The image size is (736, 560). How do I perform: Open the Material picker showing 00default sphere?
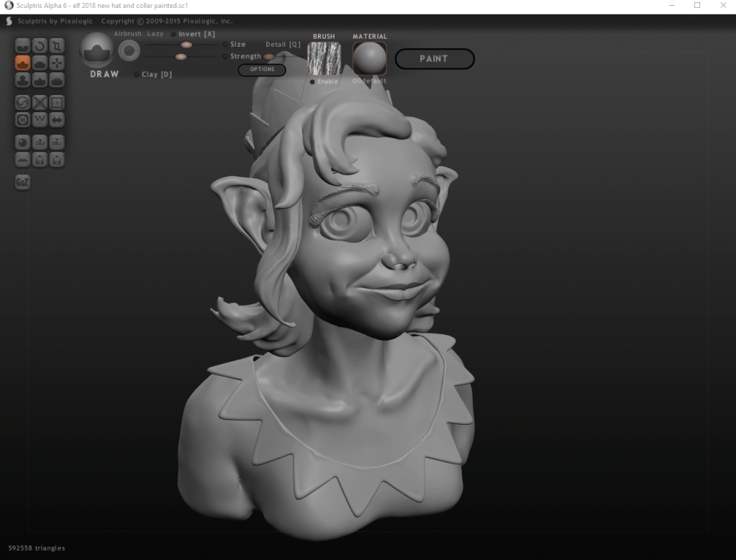tap(369, 58)
